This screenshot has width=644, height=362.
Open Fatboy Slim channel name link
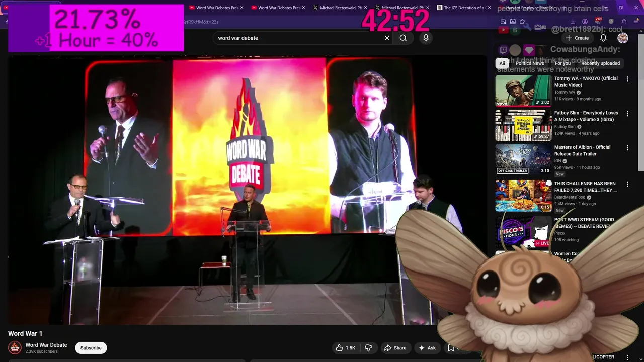(565, 127)
